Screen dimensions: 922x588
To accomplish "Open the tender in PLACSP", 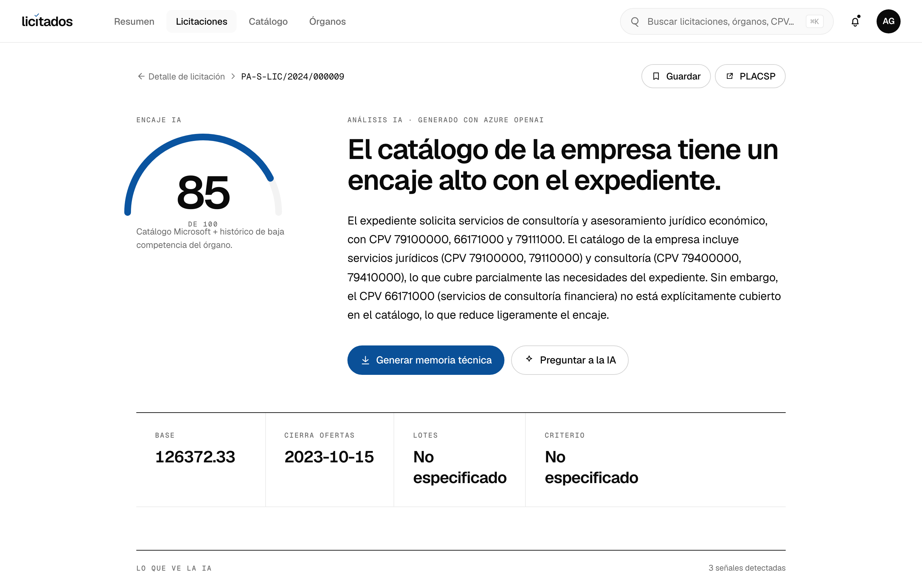I will tap(750, 76).
